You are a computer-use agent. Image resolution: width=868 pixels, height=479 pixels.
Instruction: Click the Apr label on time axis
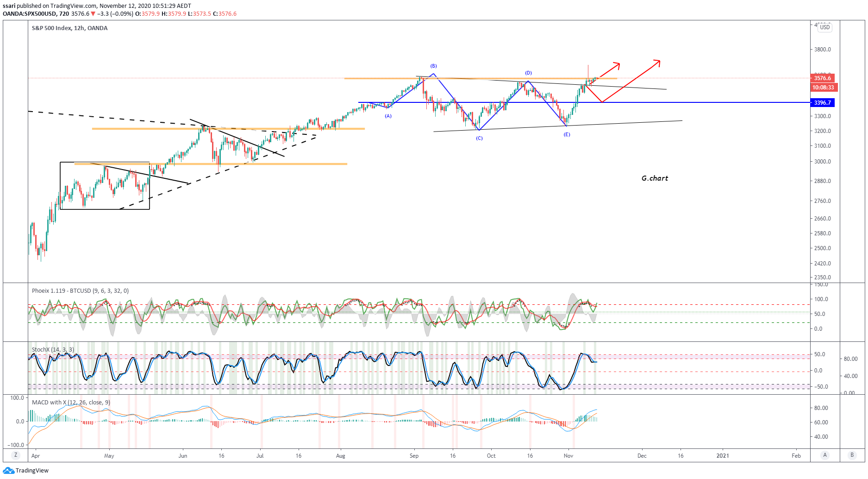coord(36,456)
